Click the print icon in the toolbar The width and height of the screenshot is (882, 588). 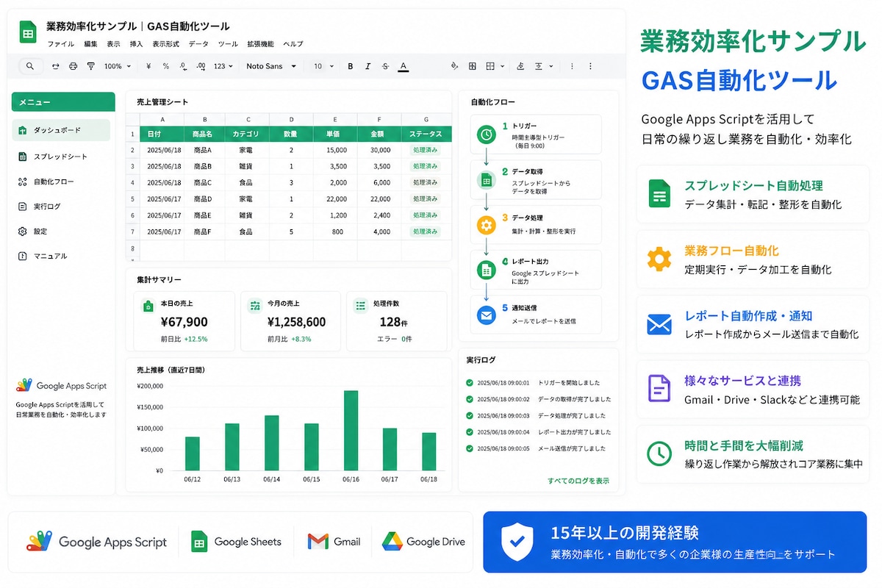pos(73,66)
